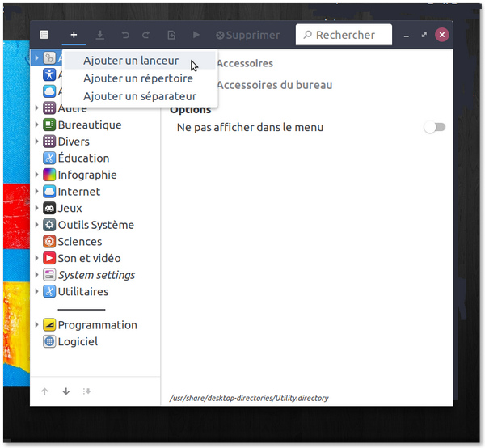Click the Rechercher search field

pyautogui.click(x=344, y=35)
